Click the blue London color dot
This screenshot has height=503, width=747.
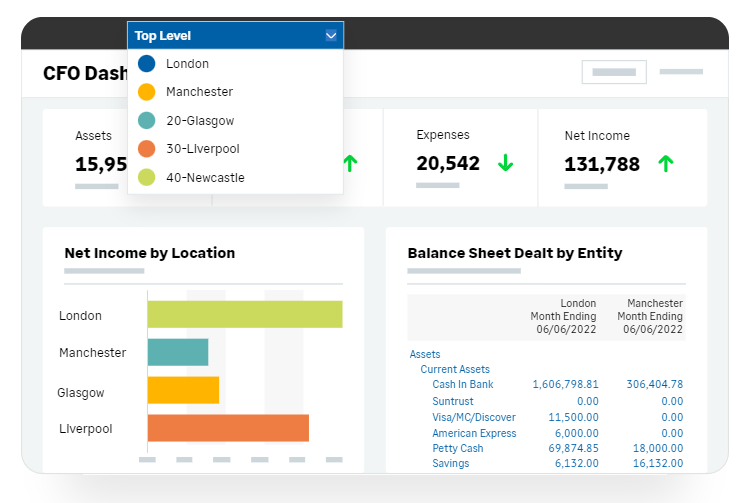point(147,64)
